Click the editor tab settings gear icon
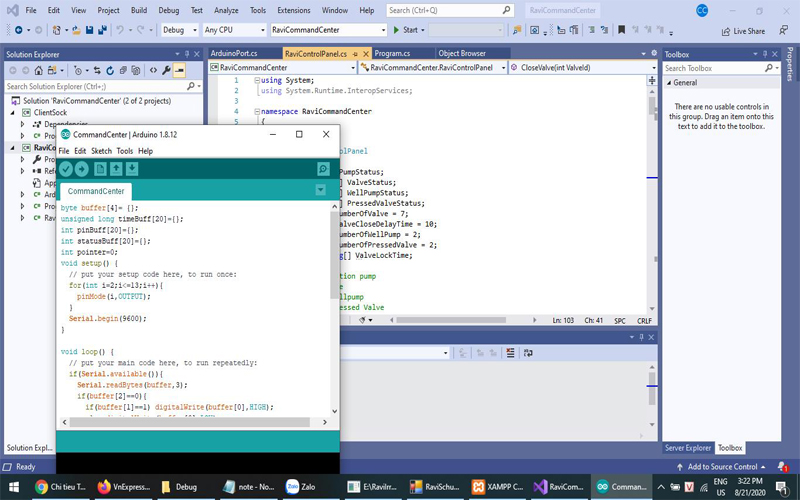The width and height of the screenshot is (800, 500). pos(654,53)
